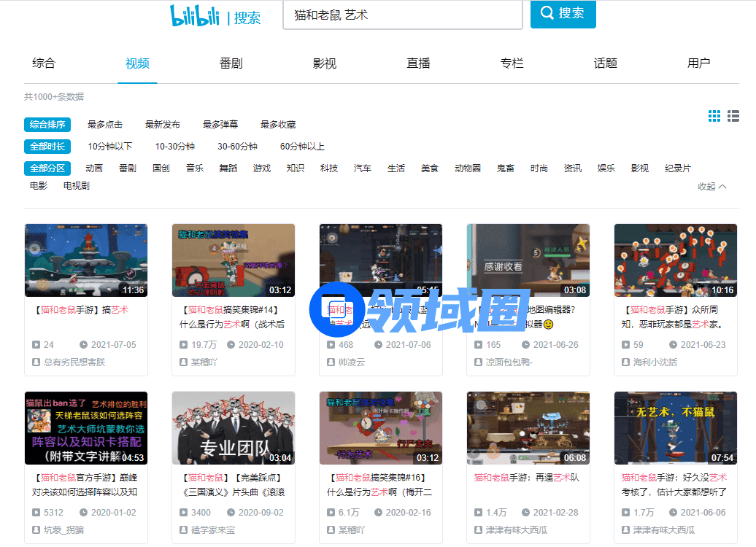Open the 直播 tab

point(418,63)
